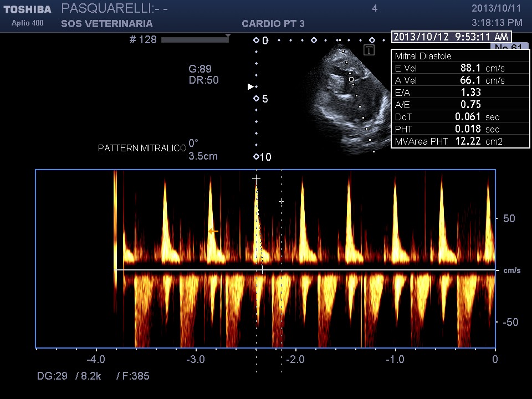Viewport: 532px width, 399px height.
Task: Click the large E-peak caliper cross
Action: [256, 178]
